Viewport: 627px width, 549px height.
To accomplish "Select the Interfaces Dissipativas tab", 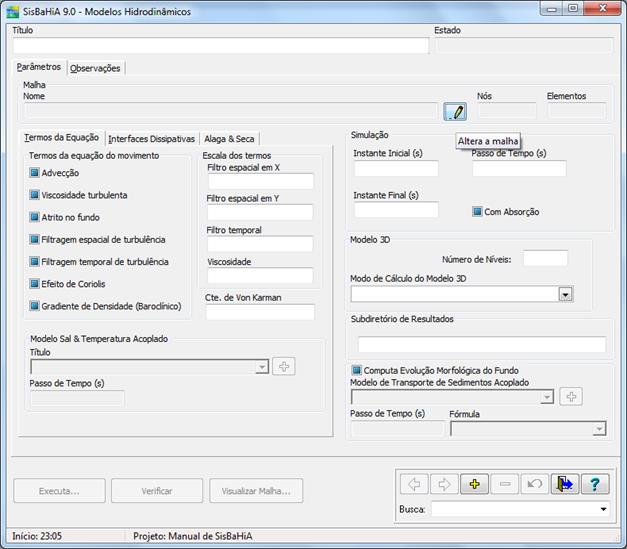I will pos(152,139).
